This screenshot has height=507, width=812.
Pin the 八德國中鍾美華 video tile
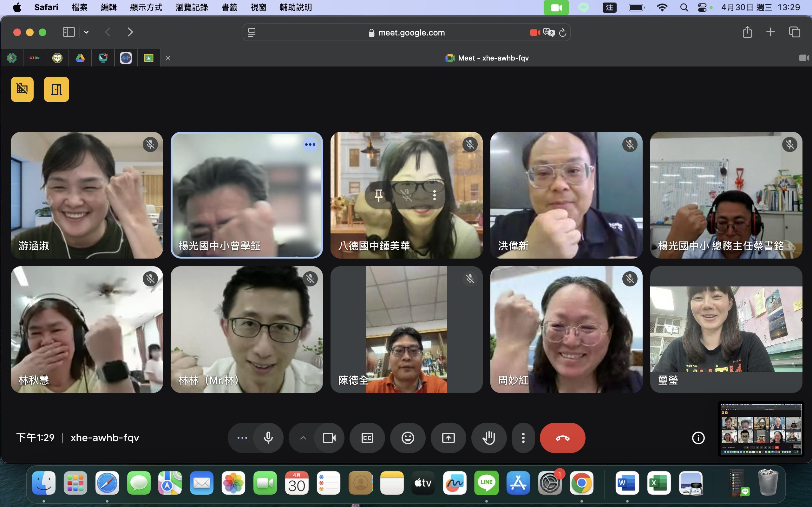click(378, 195)
